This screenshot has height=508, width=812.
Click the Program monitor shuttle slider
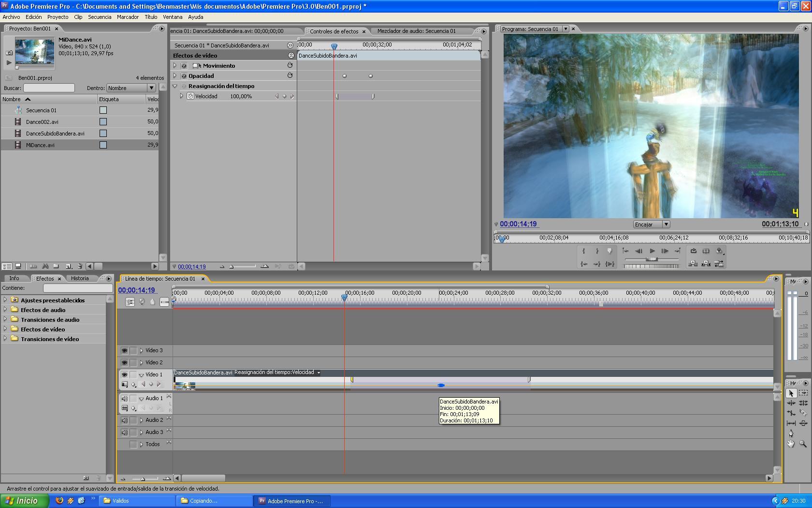[652, 259]
